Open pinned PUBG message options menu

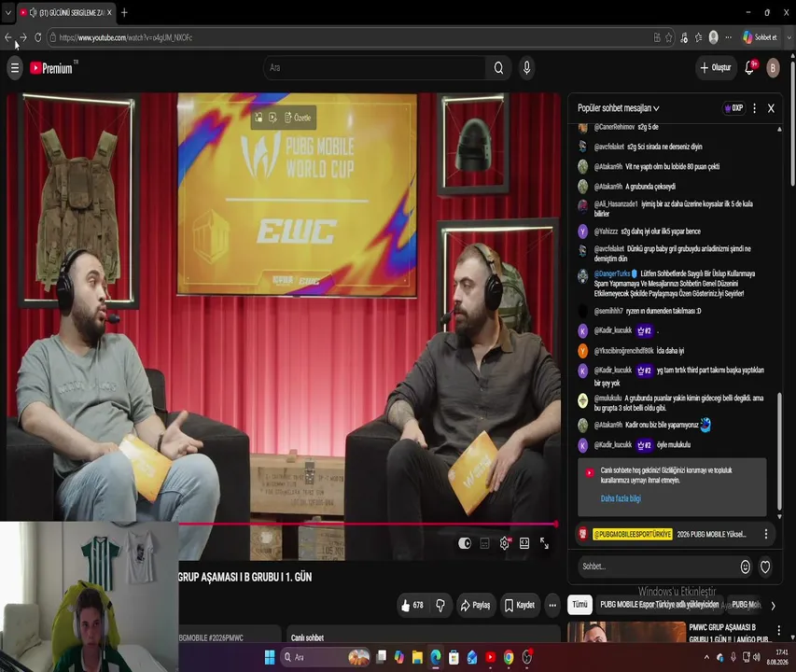coord(766,534)
